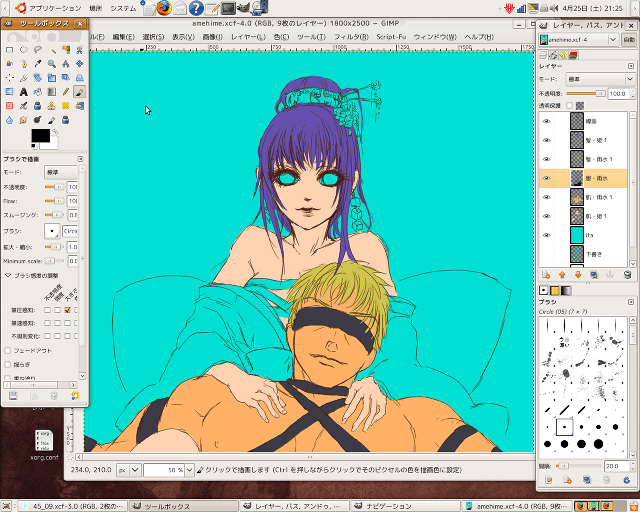Open the 編集(E) menu
This screenshot has width=640, height=512.
tap(123, 37)
